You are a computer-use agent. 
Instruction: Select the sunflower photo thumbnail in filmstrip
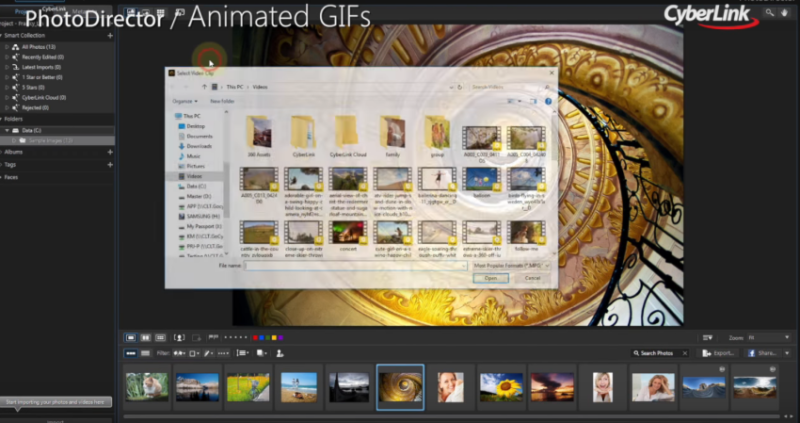click(501, 387)
